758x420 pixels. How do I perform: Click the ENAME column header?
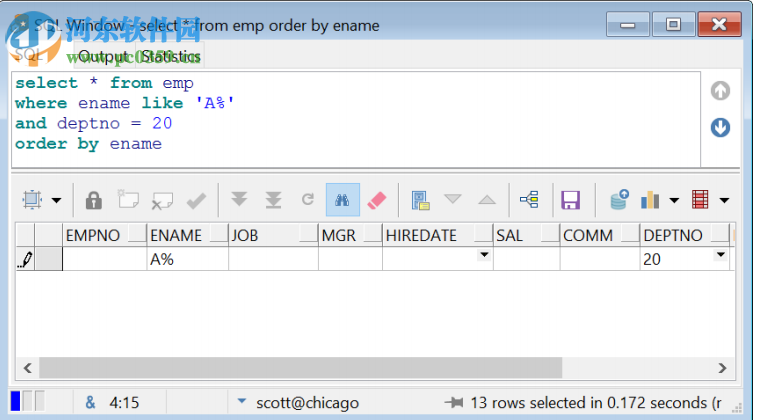pyautogui.click(x=188, y=235)
